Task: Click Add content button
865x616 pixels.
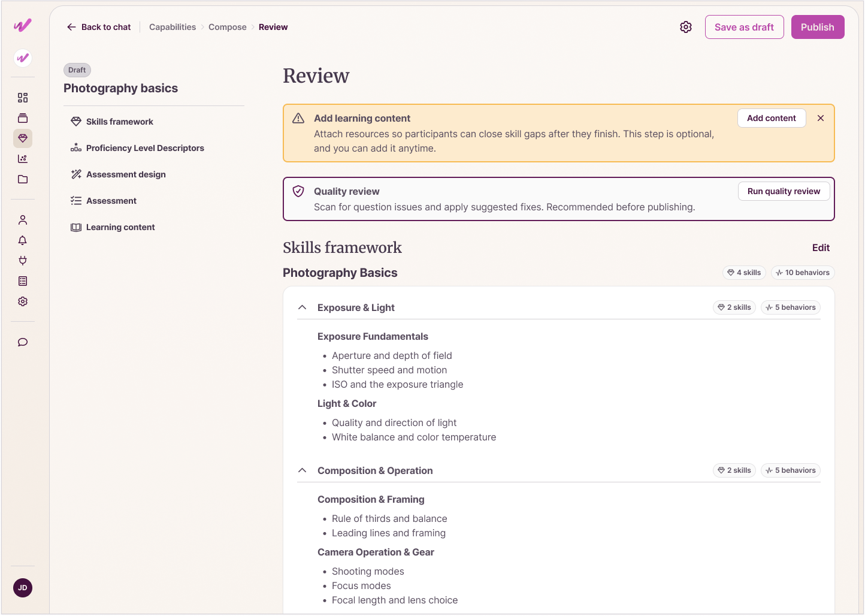Action: (772, 118)
